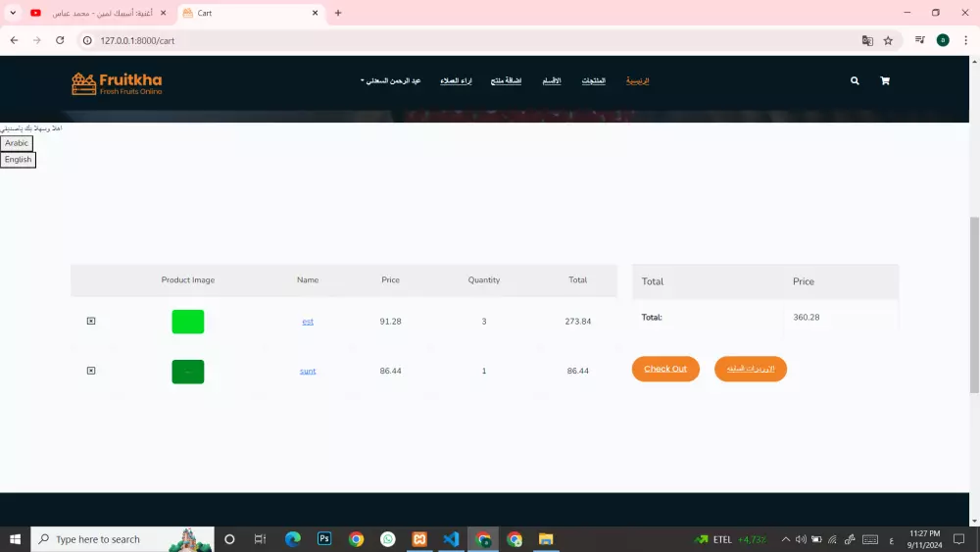The image size is (980, 552).
Task: Open XAMPP from taskbar
Action: coord(419,539)
